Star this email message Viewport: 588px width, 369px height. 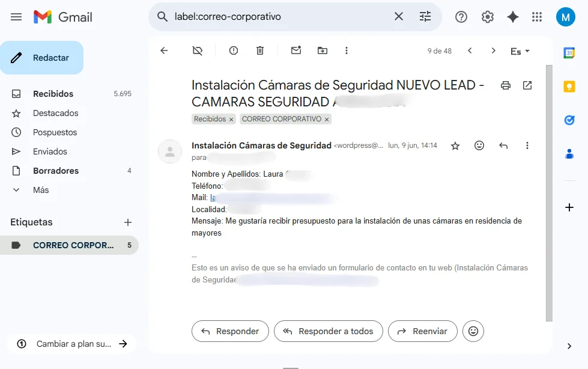coord(455,145)
